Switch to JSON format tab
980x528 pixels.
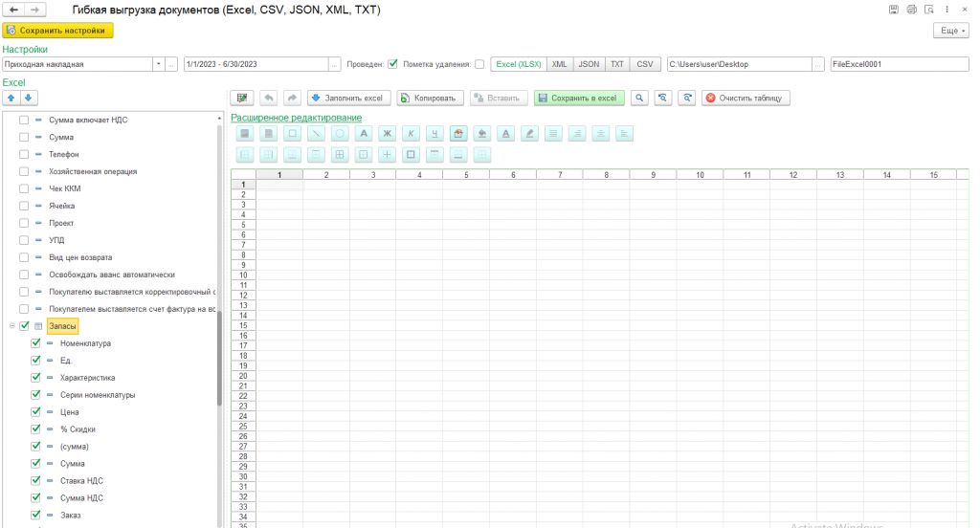tap(589, 64)
